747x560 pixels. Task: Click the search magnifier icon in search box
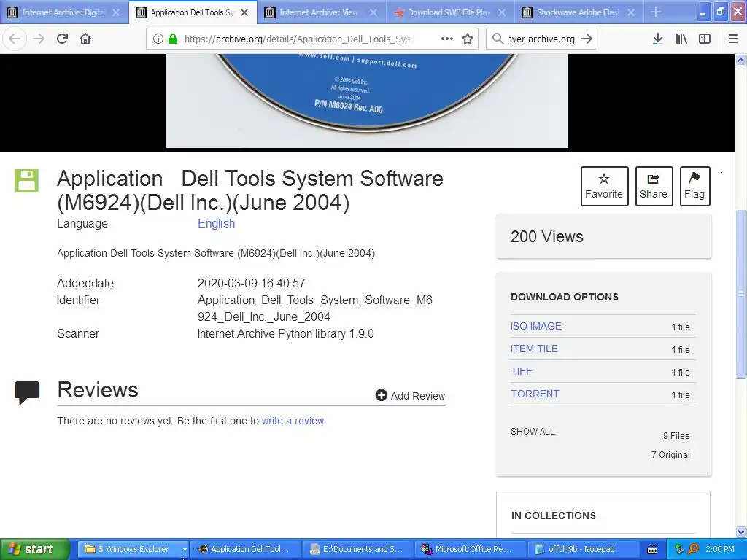coord(498,39)
